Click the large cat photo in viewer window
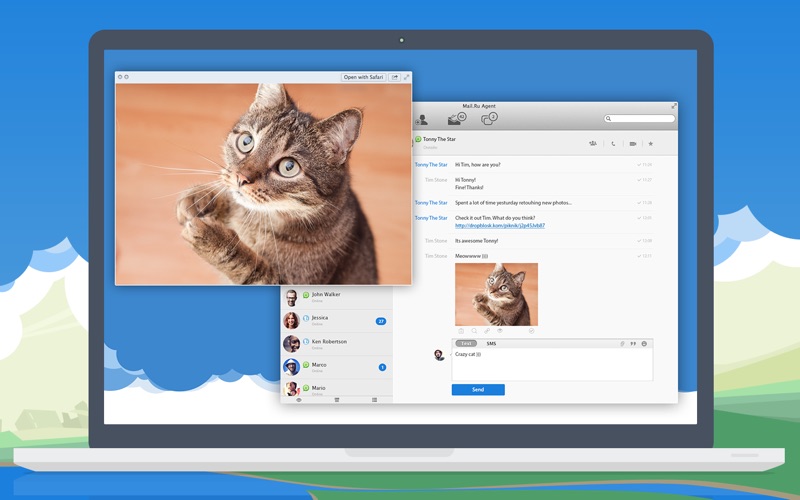Screen dimensions: 800x500 pyautogui.click(x=263, y=184)
